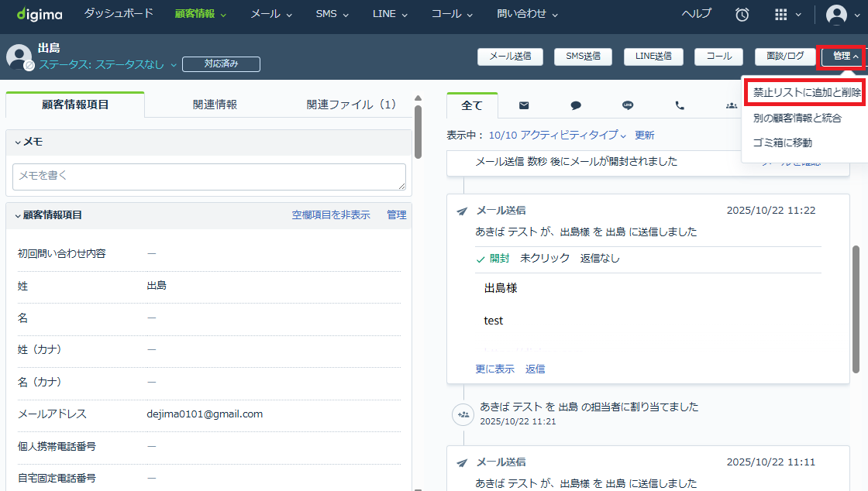Image resolution: width=868 pixels, height=491 pixels.
Task: Switch to the 関連情報 tab
Action: 215,105
